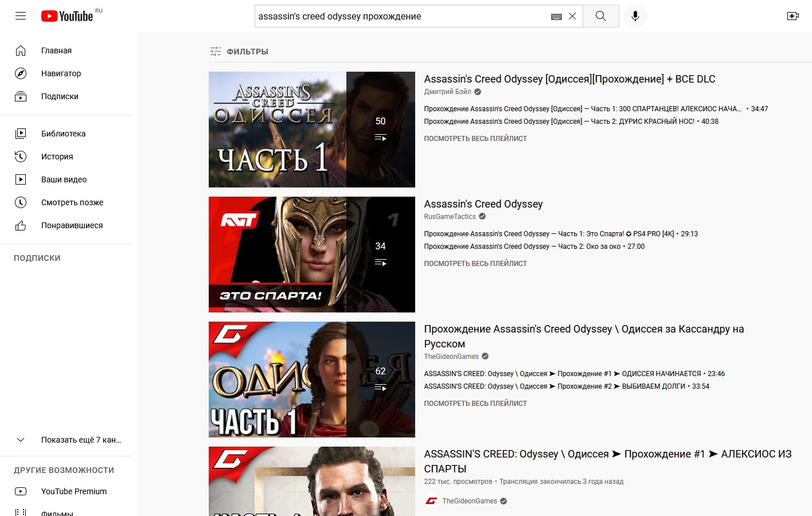Click the ЭТО СПАРТА playlist thumbnail
812x516 pixels.
311,255
